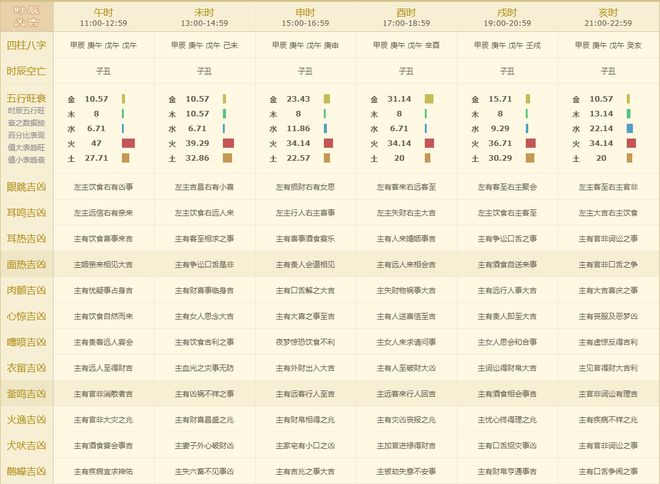
Task: Select the 肉颤吉凶 row label
Action: (x=27, y=290)
